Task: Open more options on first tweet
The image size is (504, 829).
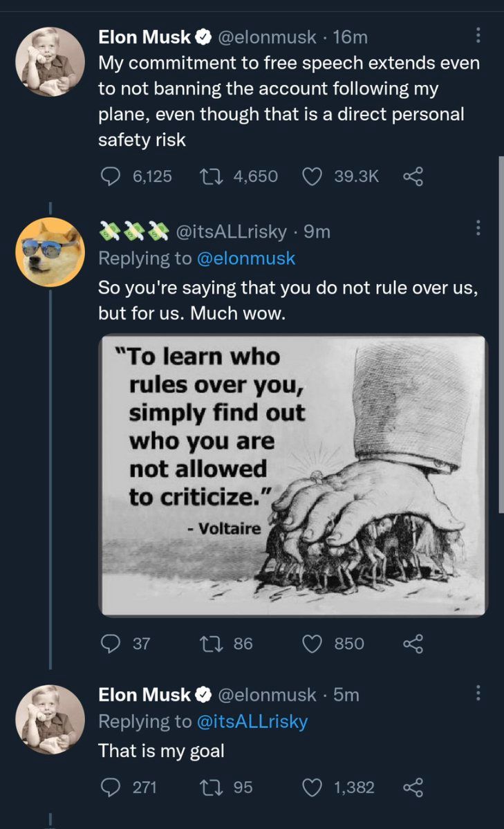Action: pyautogui.click(x=478, y=36)
